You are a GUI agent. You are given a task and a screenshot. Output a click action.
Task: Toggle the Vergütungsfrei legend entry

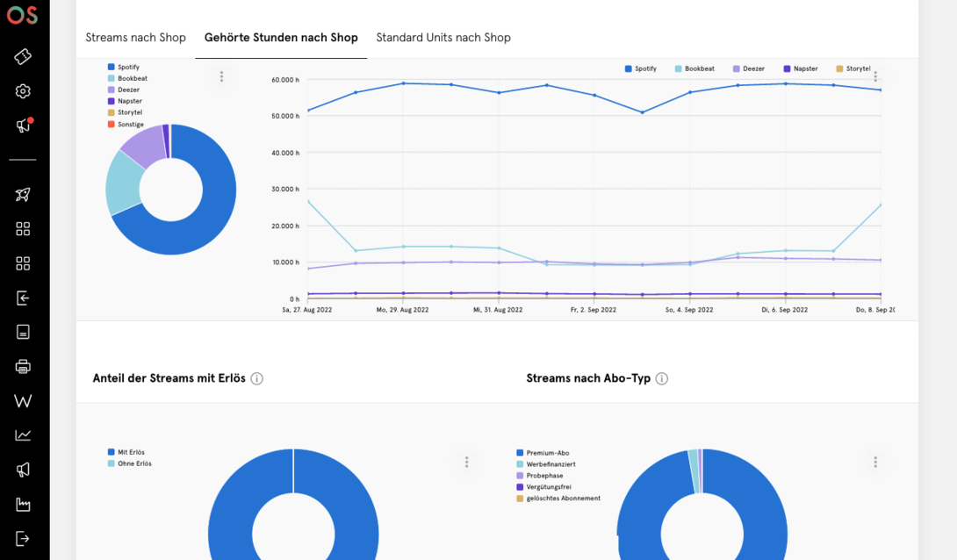tap(543, 487)
